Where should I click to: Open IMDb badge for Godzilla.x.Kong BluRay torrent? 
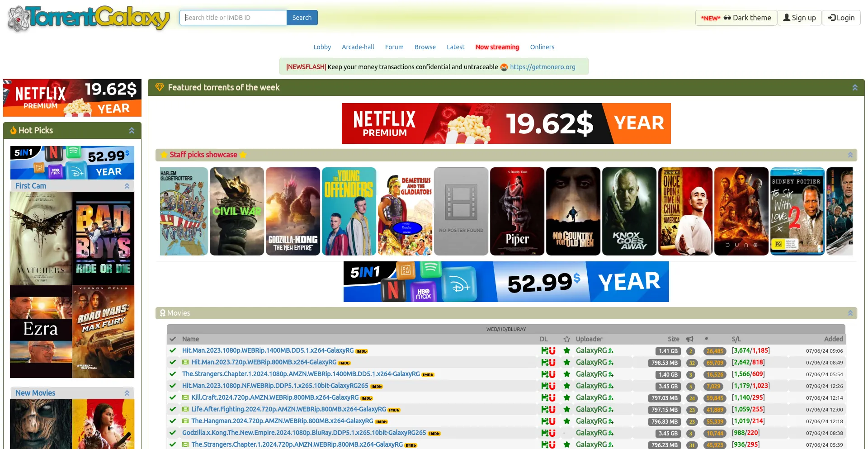pyautogui.click(x=434, y=434)
